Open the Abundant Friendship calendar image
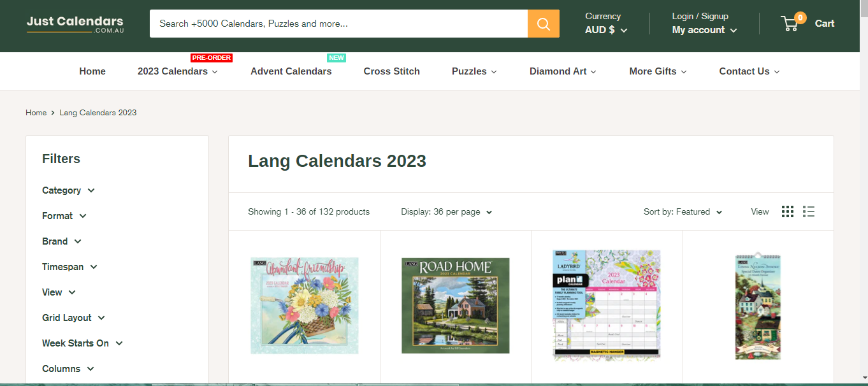The width and height of the screenshot is (868, 386). pos(304,305)
